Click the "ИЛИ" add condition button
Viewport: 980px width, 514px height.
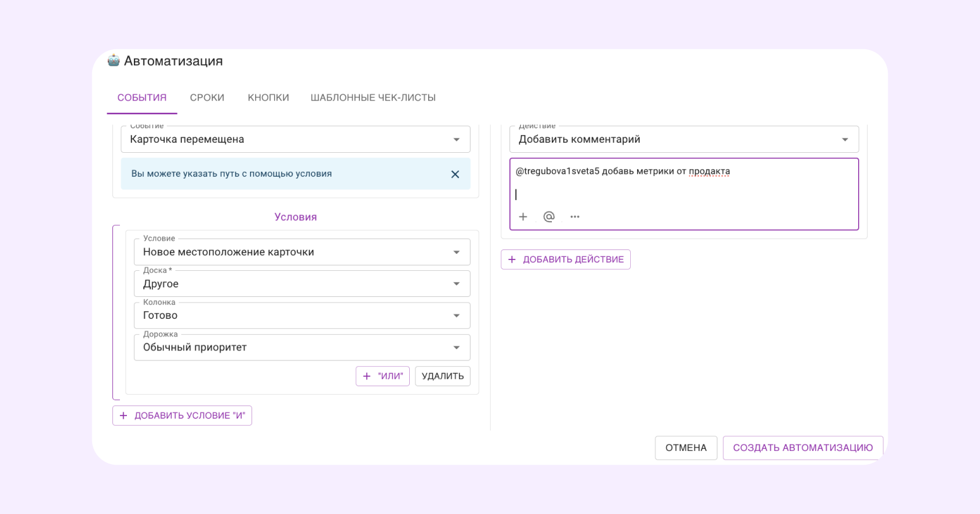(x=383, y=376)
